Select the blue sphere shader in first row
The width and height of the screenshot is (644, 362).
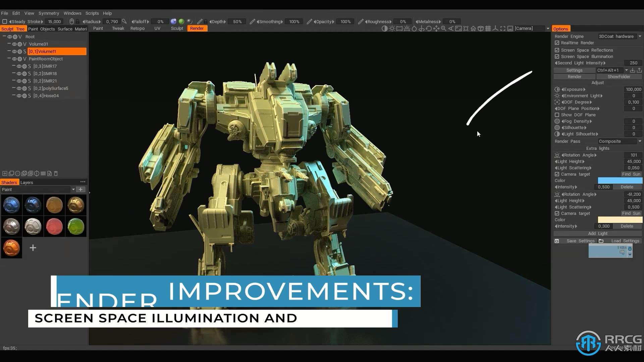(11, 205)
